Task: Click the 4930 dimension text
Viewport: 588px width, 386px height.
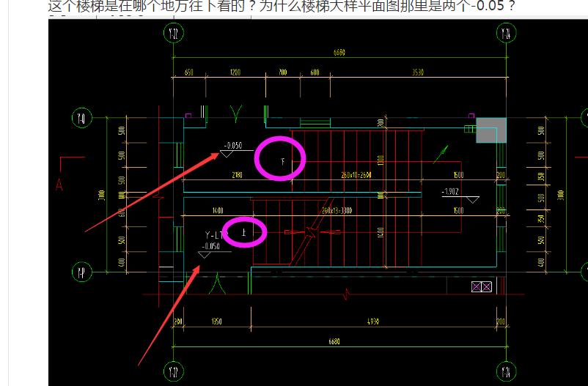Action: tap(372, 321)
